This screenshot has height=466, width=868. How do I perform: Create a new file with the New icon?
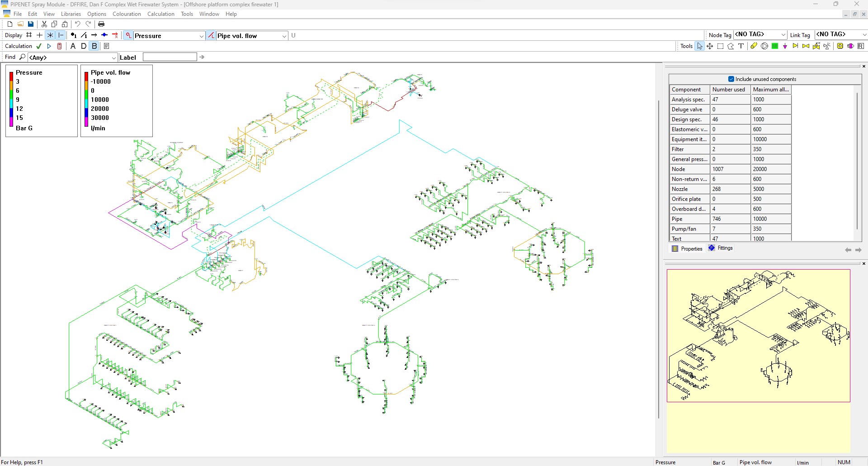tap(10, 24)
